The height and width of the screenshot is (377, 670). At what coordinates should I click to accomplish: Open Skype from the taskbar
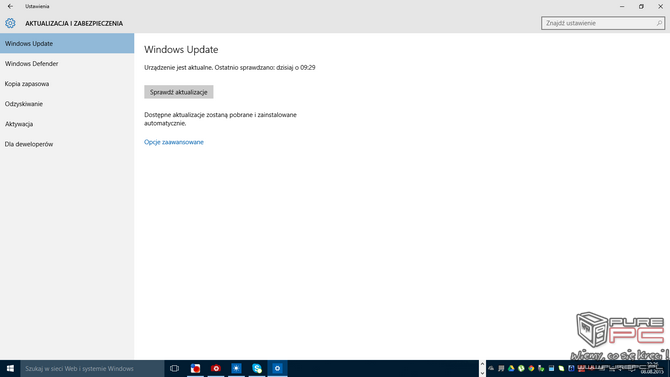click(x=257, y=368)
